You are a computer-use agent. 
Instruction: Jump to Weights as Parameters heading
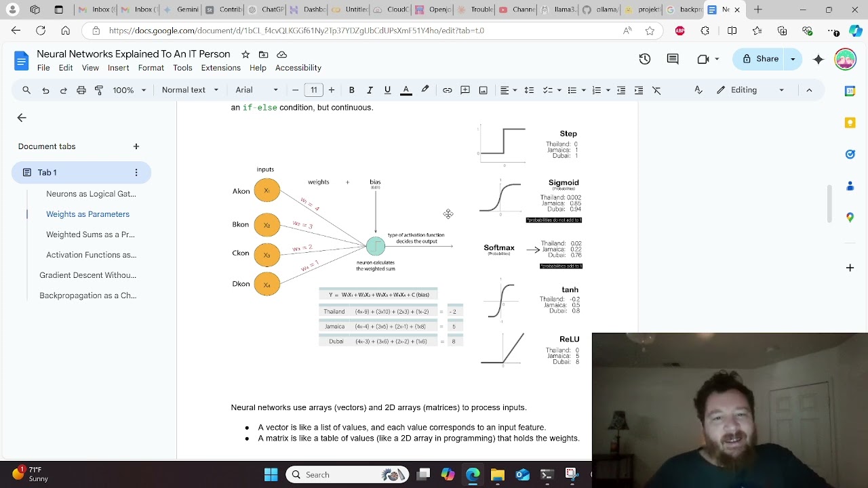click(87, 214)
